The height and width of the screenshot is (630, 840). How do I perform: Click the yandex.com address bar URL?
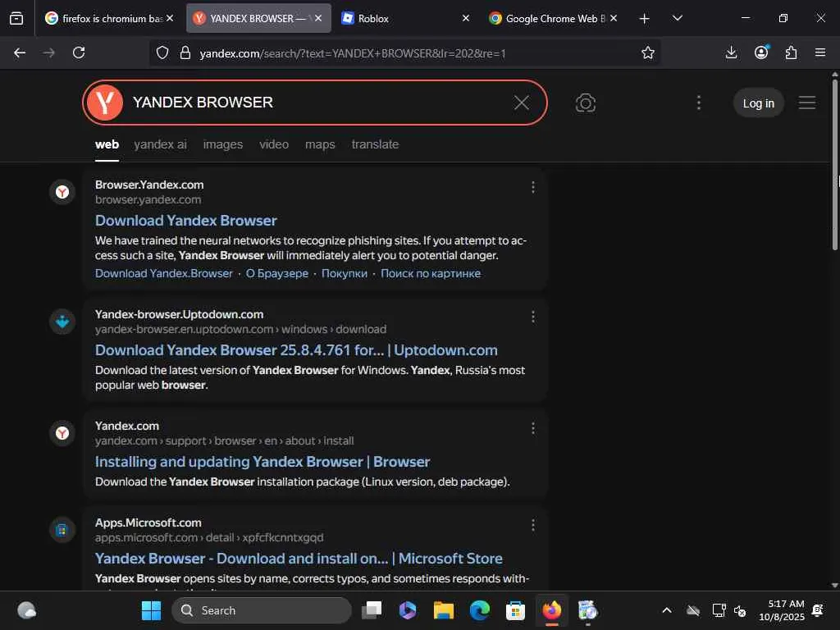click(353, 53)
